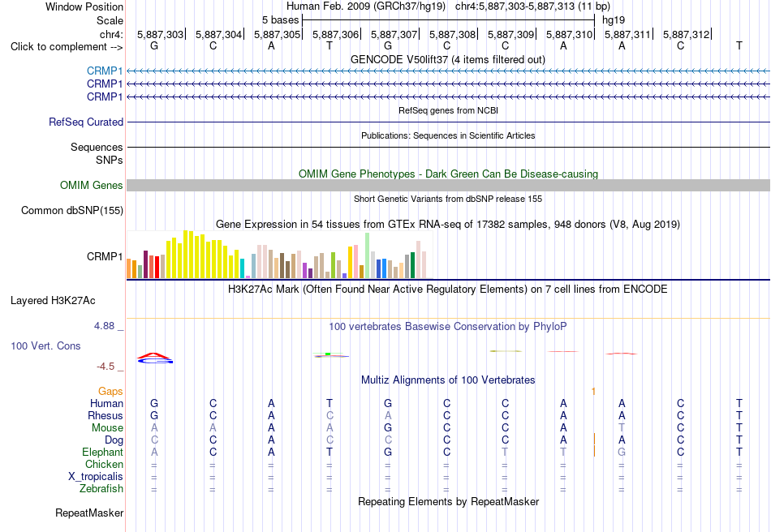Click the Sequences track label
This screenshot has height=532, width=771.
(x=97, y=148)
